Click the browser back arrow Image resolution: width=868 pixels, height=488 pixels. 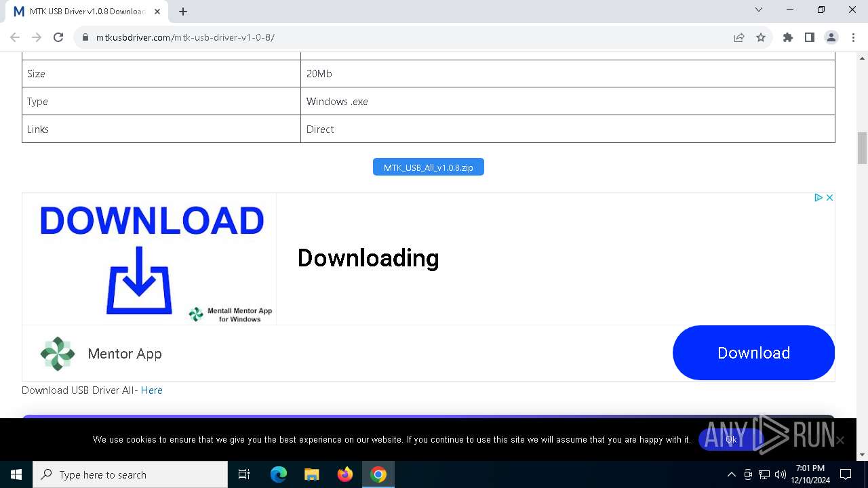tap(15, 37)
